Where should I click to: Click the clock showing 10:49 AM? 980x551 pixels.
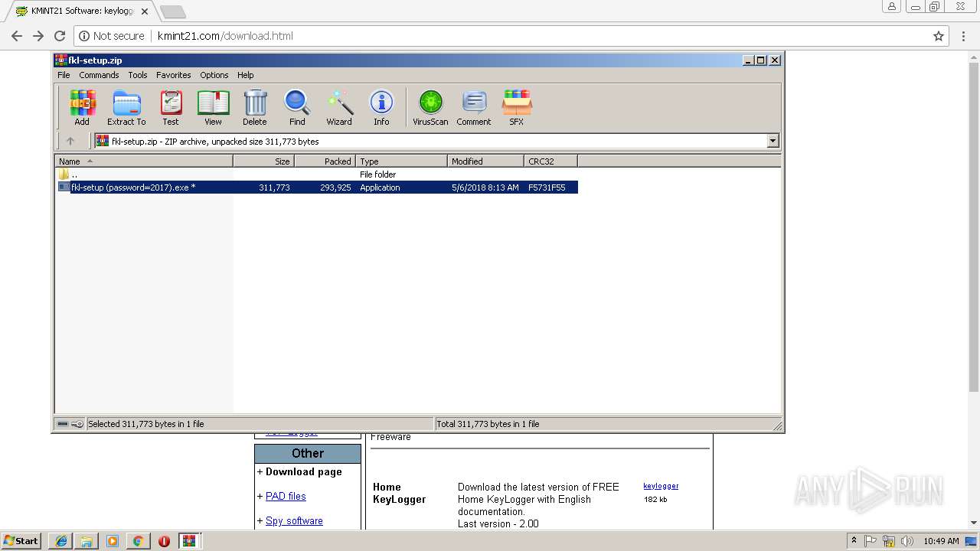coord(941,541)
